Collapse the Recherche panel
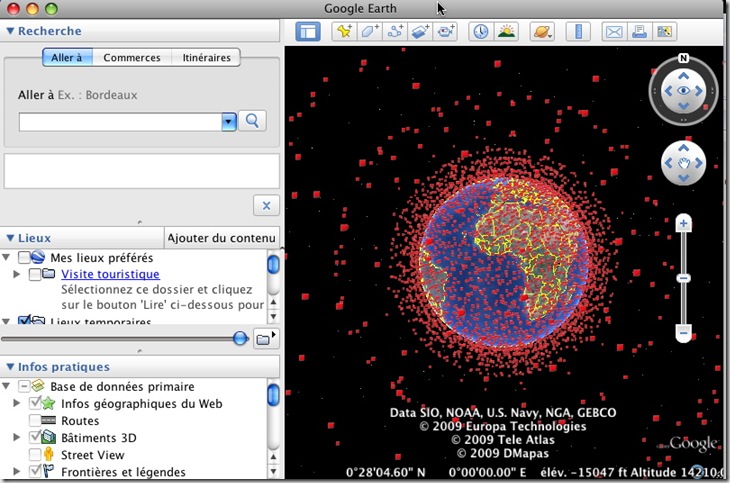Viewport: 730px width, 483px height. tap(10, 31)
